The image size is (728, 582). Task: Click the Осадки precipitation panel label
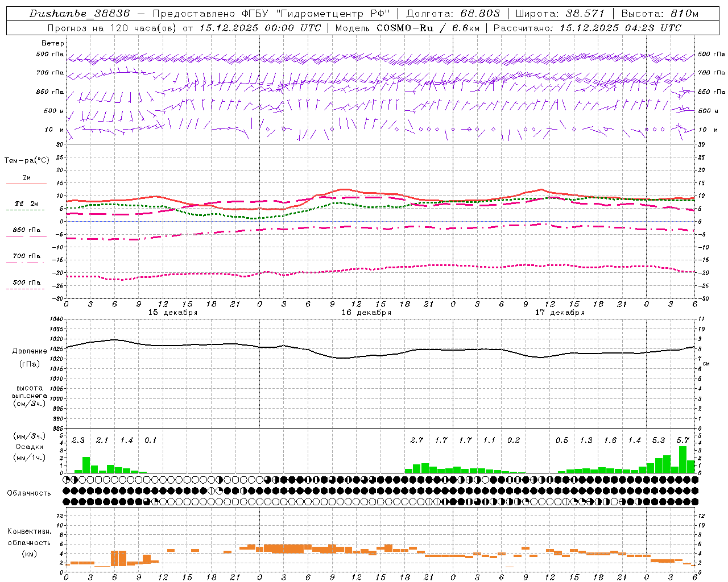point(29,447)
